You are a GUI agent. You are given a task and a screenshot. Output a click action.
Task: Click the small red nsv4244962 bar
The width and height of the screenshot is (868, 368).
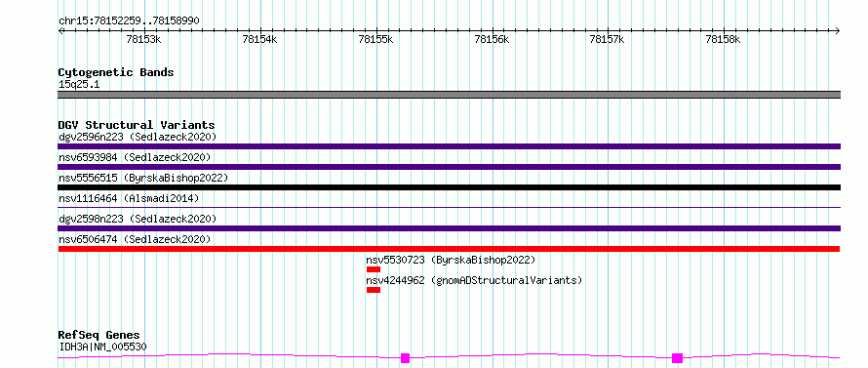374,290
